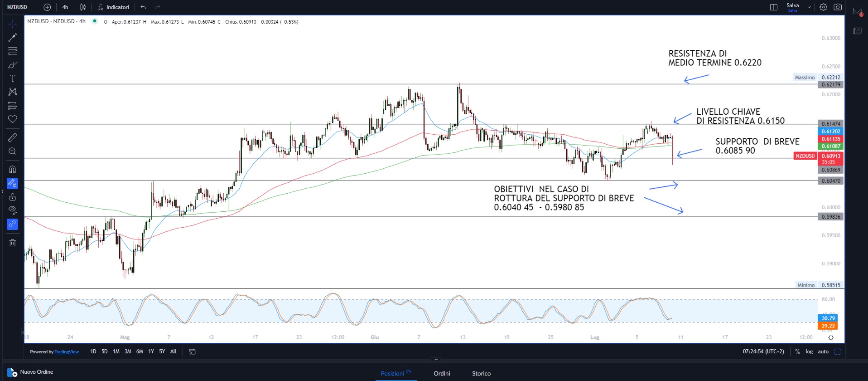Open the 07:24:54 (UTC+2) timezone menu
Viewport: 868px width, 381px height.
[763, 352]
